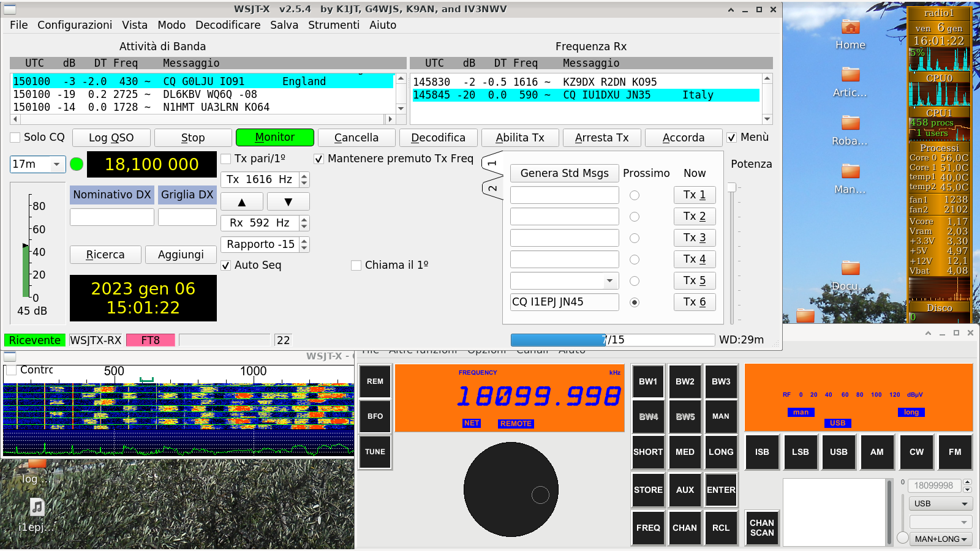Screen dimensions: 980x551
Task: Uncheck Mantenere premuto Tx Freq
Action: (x=318, y=159)
